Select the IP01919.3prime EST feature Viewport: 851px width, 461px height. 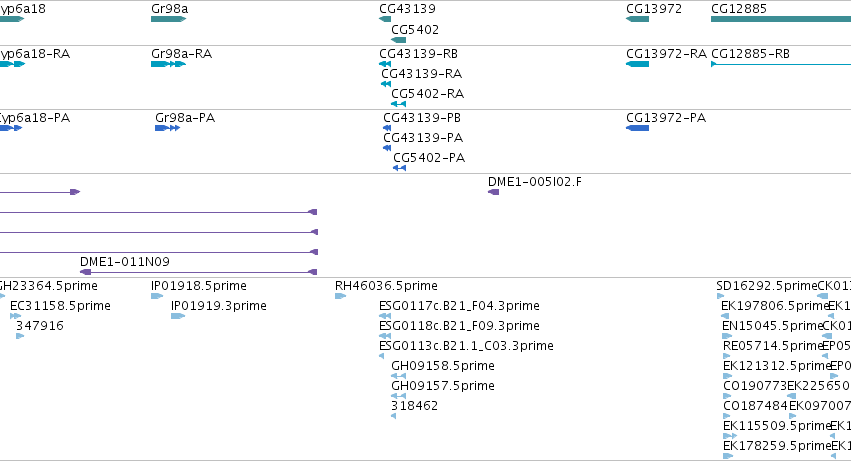pyautogui.click(x=178, y=316)
